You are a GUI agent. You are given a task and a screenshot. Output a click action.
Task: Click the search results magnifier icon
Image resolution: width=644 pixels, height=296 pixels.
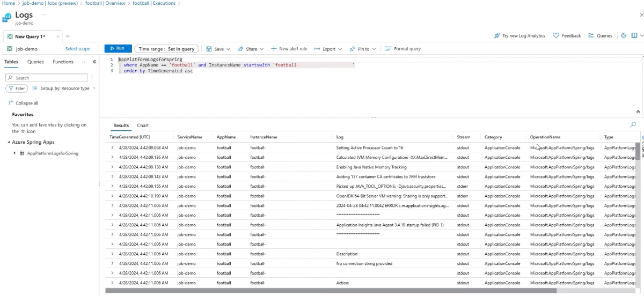[633, 125]
